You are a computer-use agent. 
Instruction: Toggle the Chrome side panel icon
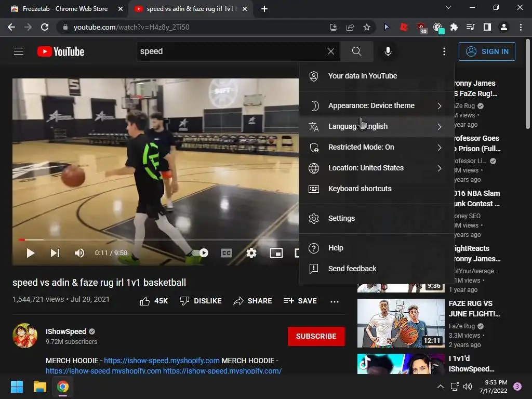pyautogui.click(x=487, y=27)
